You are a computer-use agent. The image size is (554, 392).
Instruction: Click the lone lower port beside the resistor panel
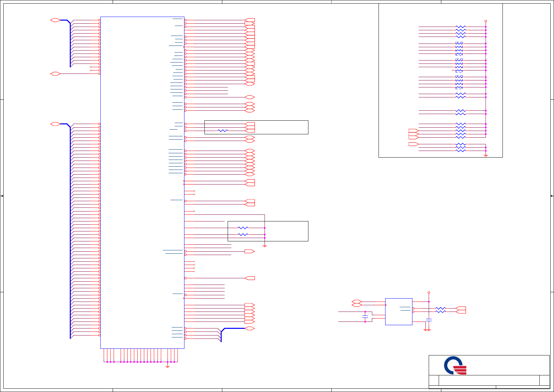[414, 144]
